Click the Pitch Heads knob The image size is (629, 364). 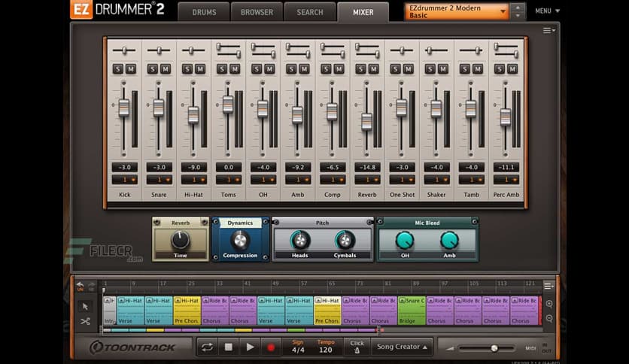click(299, 241)
